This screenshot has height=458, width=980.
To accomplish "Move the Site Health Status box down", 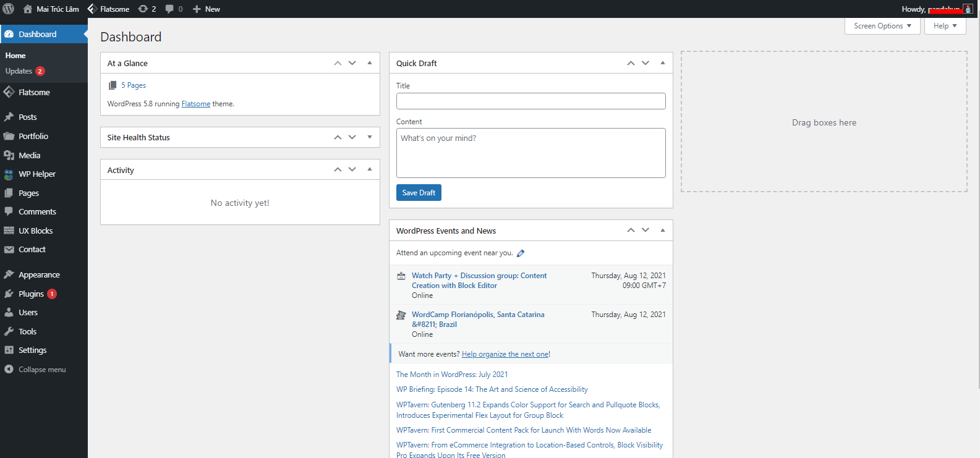I will tap(352, 137).
